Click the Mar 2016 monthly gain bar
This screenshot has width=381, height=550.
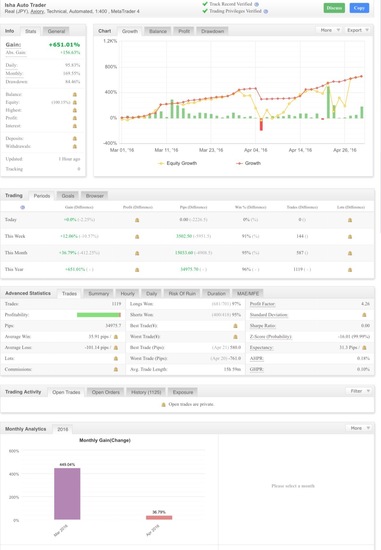(x=67, y=494)
